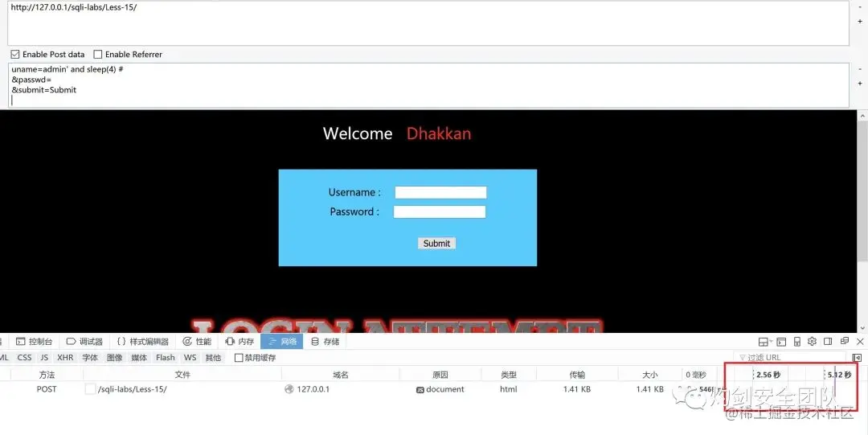
Task: Open the 调试器 debugger tab
Action: [84, 342]
